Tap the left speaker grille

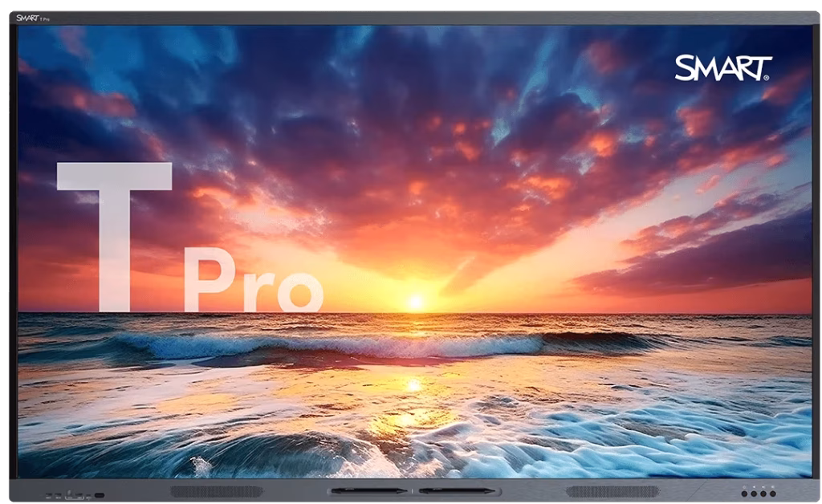click(x=217, y=491)
